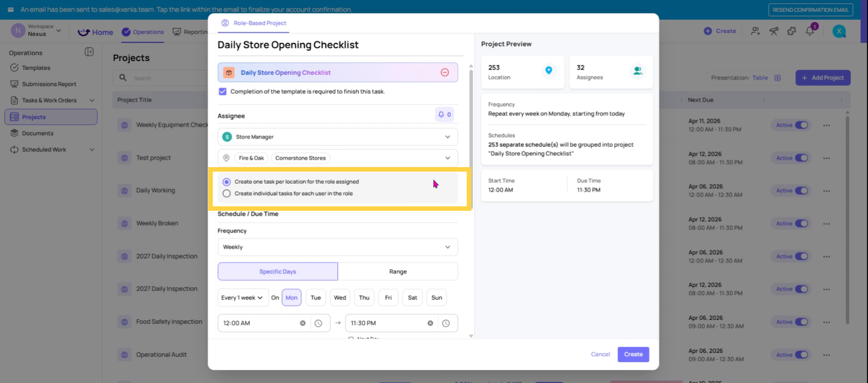The width and height of the screenshot is (868, 383).
Task: Open the due time clock picker
Action: [x=446, y=323]
